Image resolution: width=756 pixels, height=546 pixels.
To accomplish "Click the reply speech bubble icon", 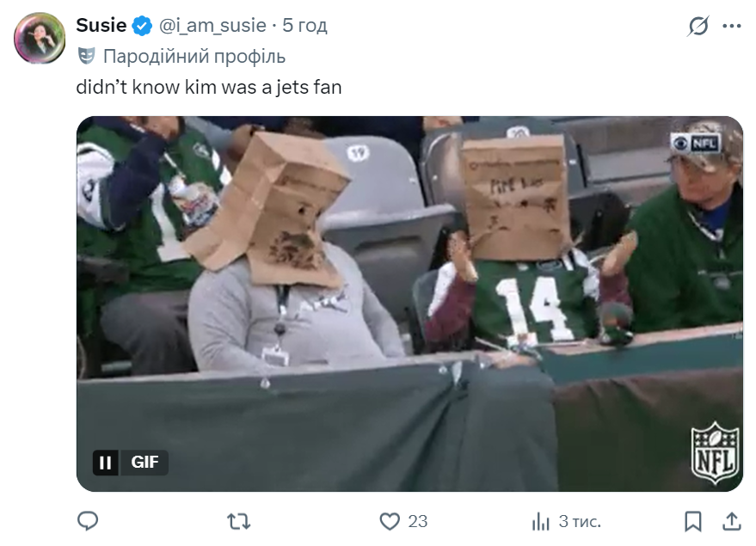I will coord(88,520).
